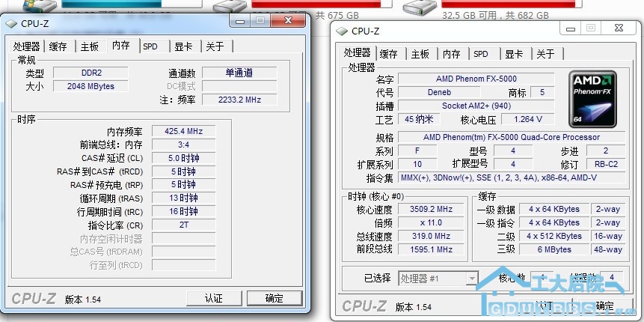644x322 pixels.
Task: Close the right CPU-Z window
Action: click(619, 28)
